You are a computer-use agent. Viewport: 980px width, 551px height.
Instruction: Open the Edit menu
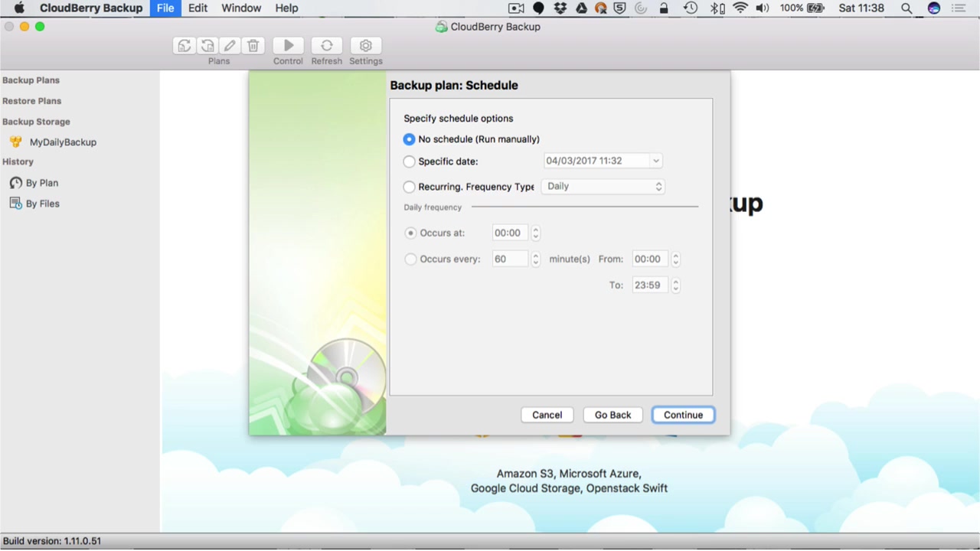[x=198, y=8]
